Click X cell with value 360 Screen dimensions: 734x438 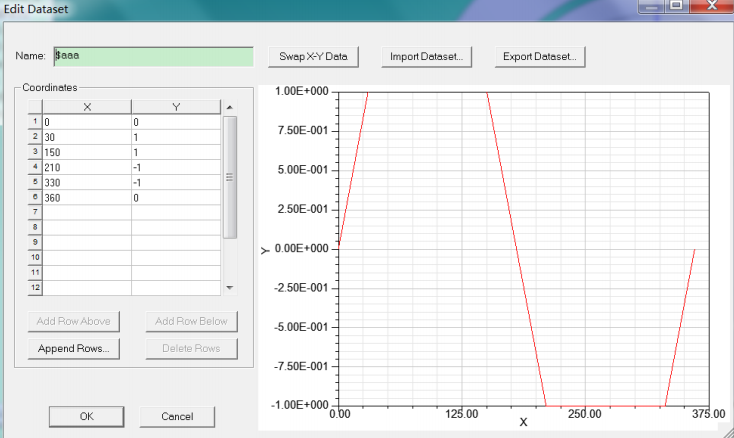pyautogui.click(x=87, y=197)
